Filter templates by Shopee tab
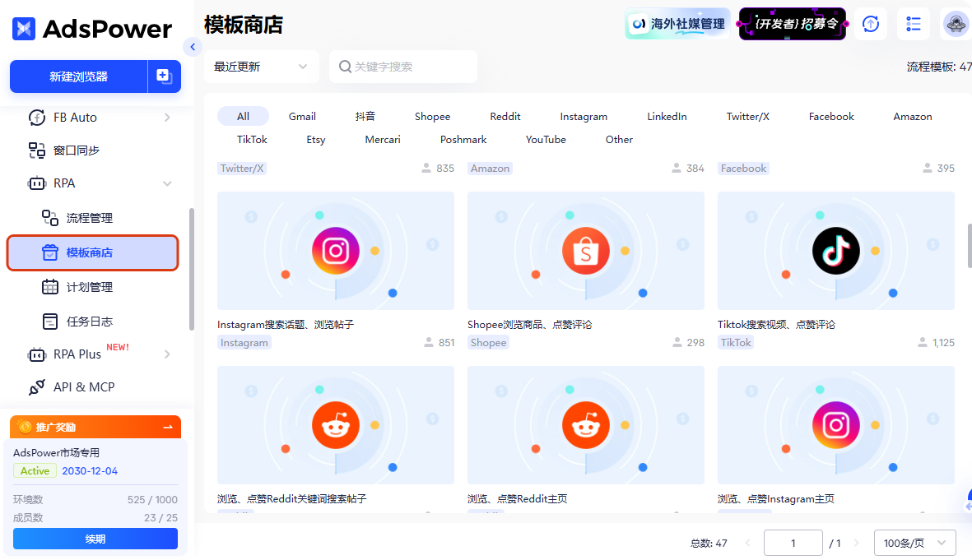972x560 pixels. (x=432, y=117)
